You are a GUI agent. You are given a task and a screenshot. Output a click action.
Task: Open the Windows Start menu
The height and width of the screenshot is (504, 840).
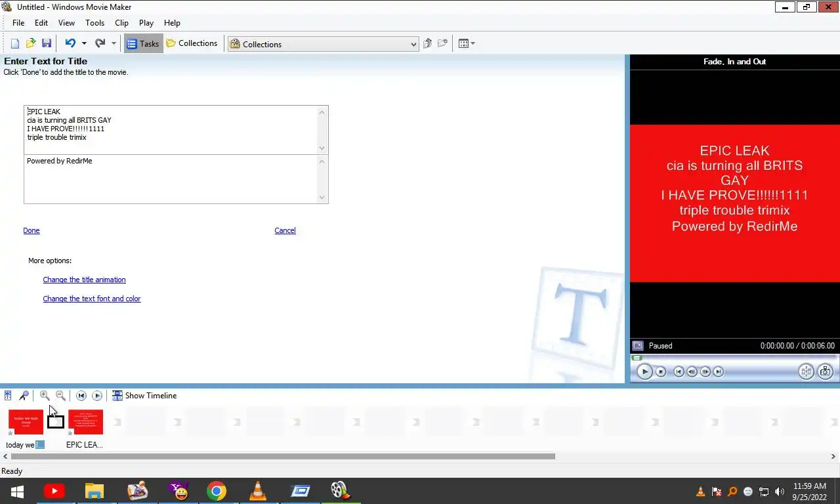[17, 491]
